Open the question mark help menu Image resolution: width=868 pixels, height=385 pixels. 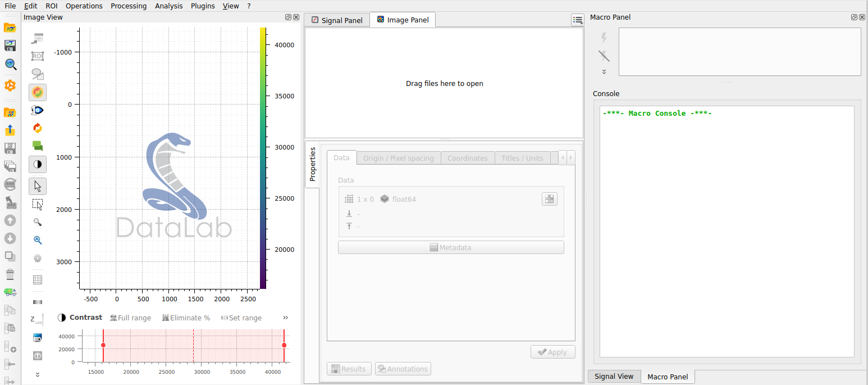[x=249, y=6]
